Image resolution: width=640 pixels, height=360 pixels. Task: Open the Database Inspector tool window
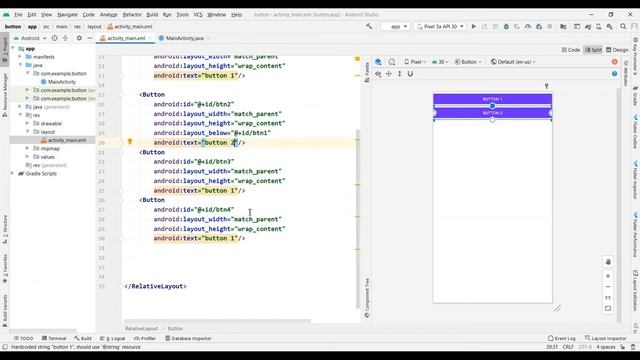[188, 338]
